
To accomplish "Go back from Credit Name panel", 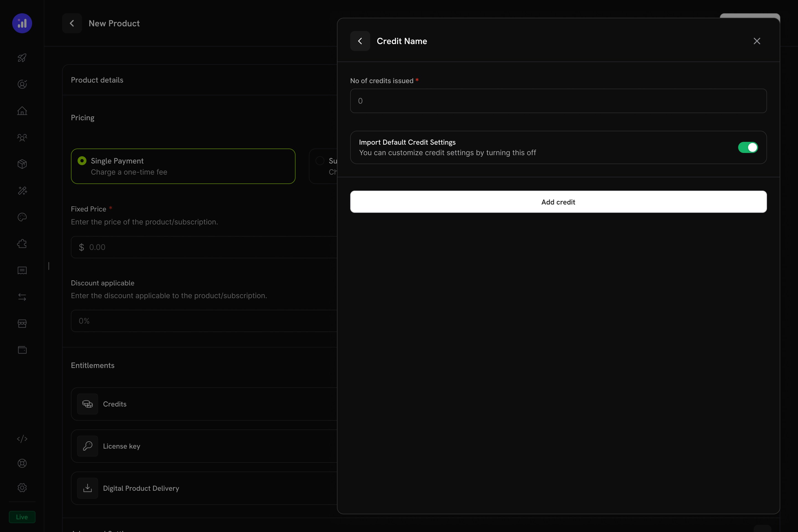I will coord(360,41).
